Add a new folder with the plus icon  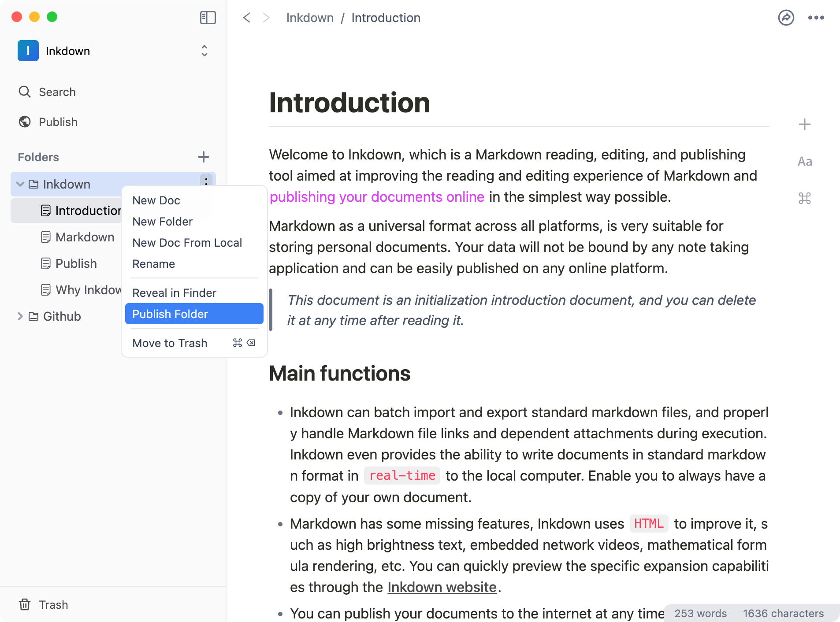coord(204,157)
